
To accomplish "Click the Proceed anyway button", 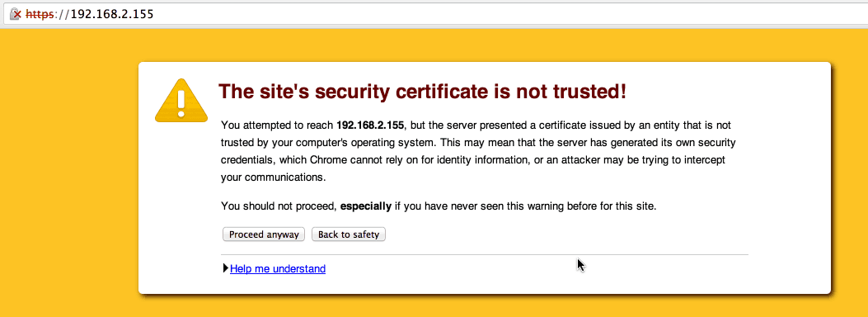I will (264, 234).
